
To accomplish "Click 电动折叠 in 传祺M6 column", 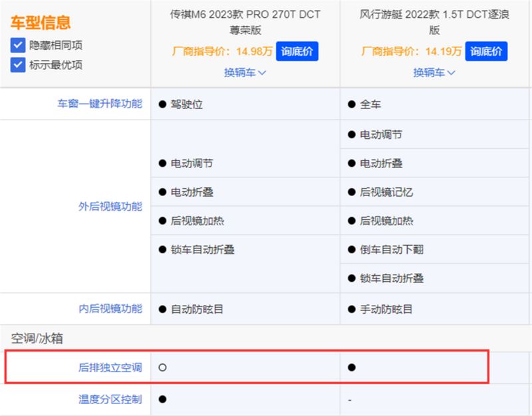I will [x=192, y=192].
